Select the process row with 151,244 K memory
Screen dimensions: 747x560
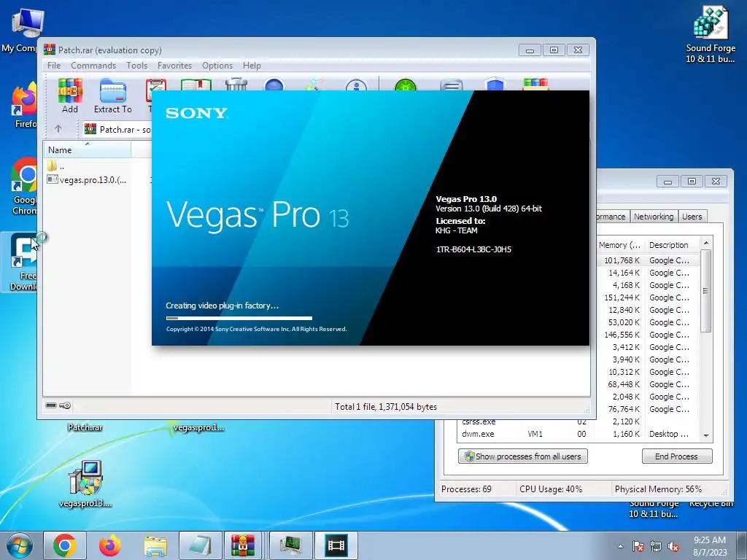[x=648, y=297]
